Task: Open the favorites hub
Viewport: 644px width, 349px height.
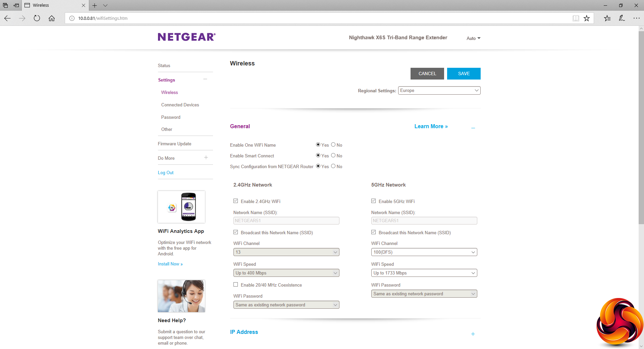Action: 607,18
